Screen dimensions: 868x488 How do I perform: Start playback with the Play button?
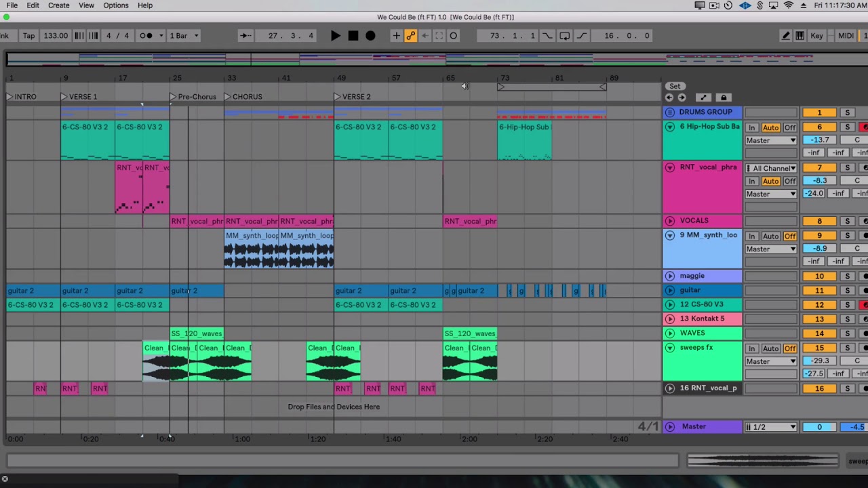(x=336, y=36)
